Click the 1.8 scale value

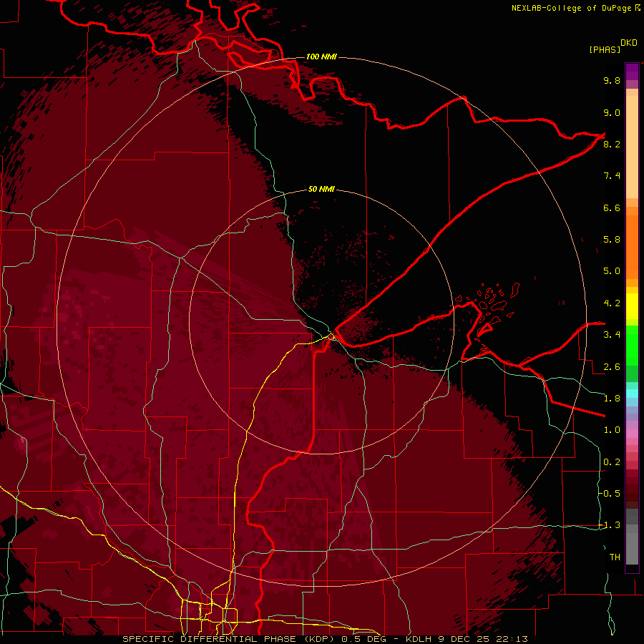tap(612, 399)
